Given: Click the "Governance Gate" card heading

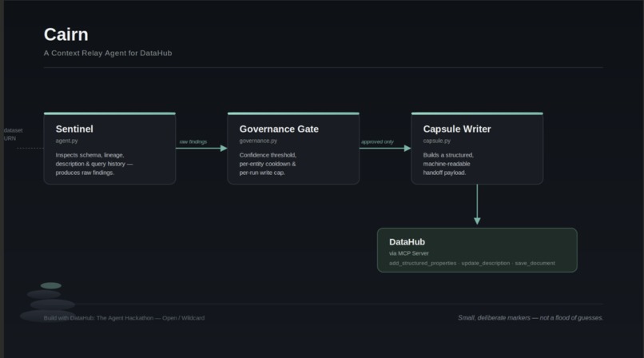Looking at the screenshot, I should pyautogui.click(x=279, y=129).
